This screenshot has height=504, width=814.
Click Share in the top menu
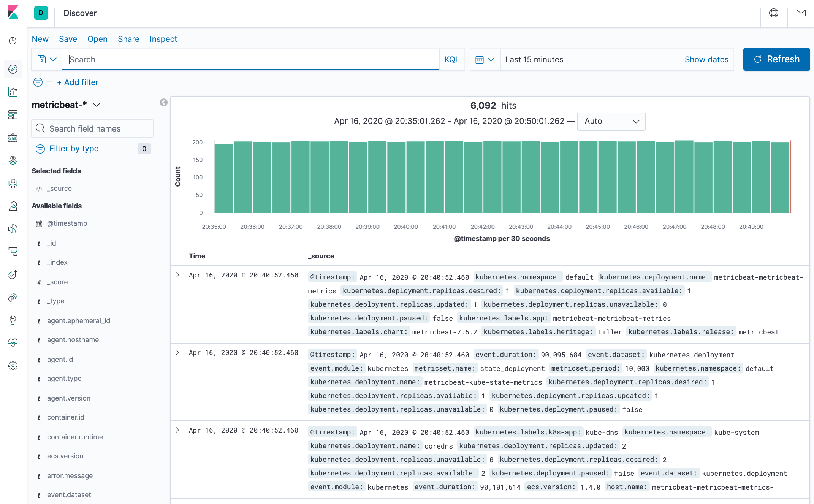[x=128, y=39]
